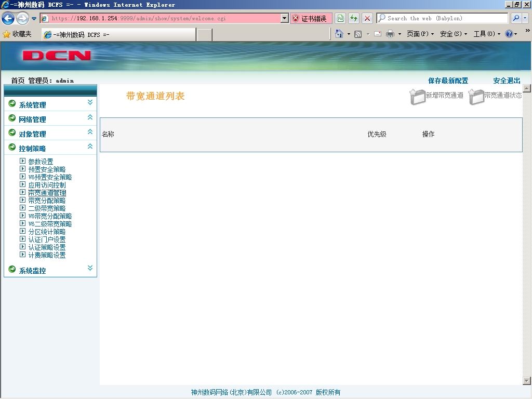Image resolution: width=532 pixels, height=399 pixels.
Task: Expand the IE toolbar overflow chevron
Action: [528, 30]
